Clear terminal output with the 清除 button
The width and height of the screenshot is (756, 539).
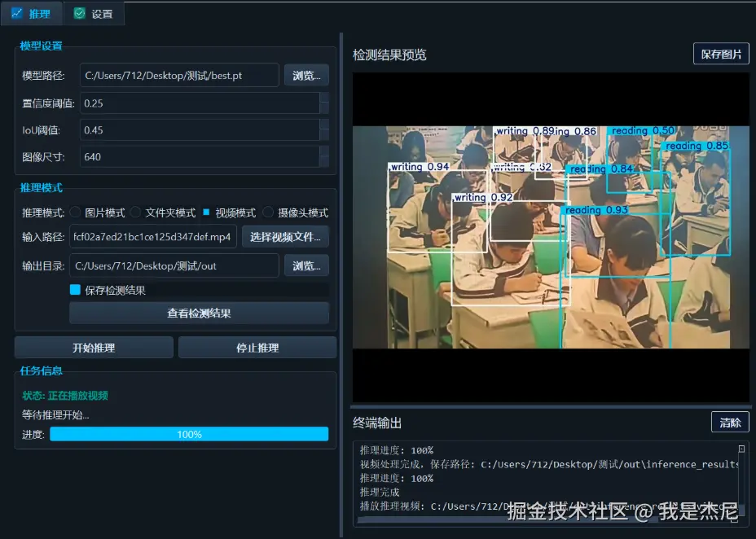click(x=730, y=422)
